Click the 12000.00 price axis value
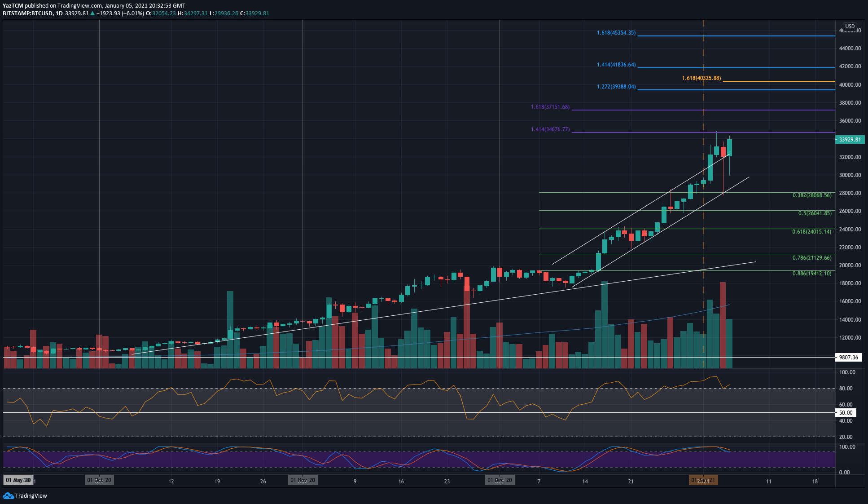The width and height of the screenshot is (868, 504). click(850, 338)
